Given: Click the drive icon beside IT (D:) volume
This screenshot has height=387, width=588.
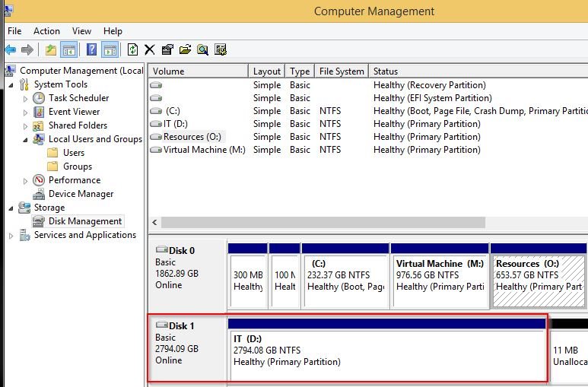Looking at the screenshot, I should coord(156,124).
